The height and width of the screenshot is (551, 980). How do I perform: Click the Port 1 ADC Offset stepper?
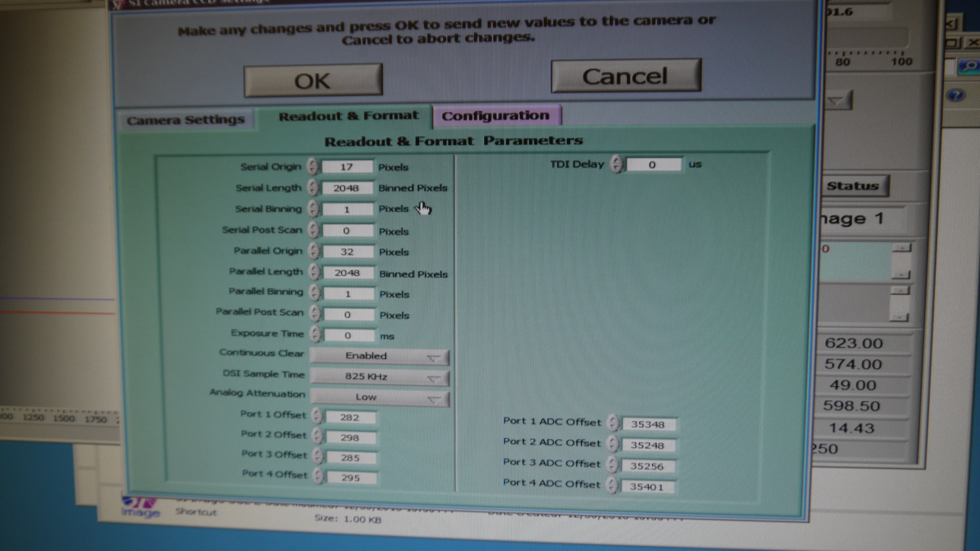coord(612,423)
